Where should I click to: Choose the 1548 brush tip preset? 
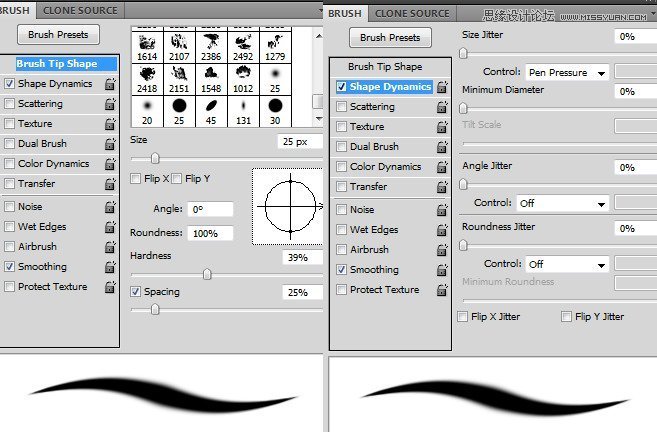212,77
